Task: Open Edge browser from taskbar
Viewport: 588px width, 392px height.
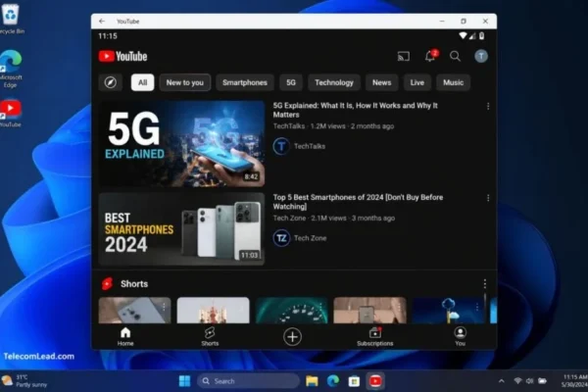Action: [333, 381]
